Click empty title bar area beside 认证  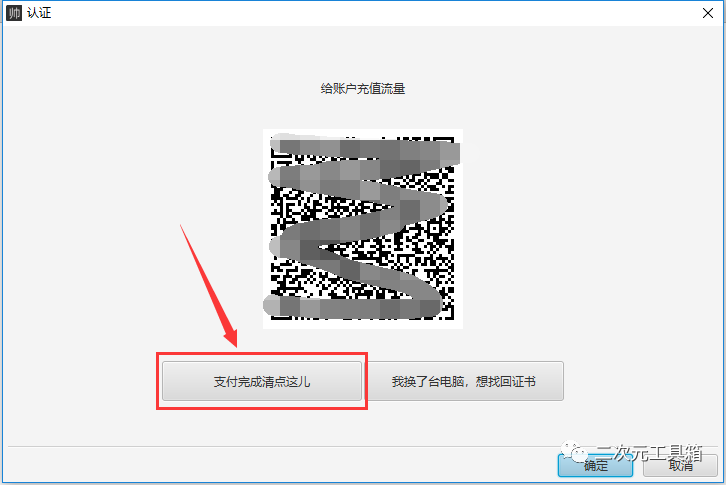(x=370, y=13)
